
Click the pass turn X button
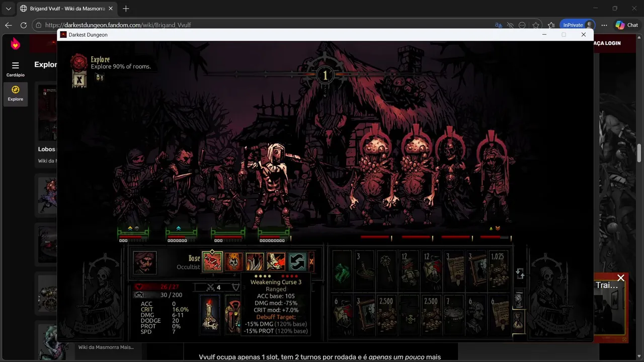pos(311,262)
